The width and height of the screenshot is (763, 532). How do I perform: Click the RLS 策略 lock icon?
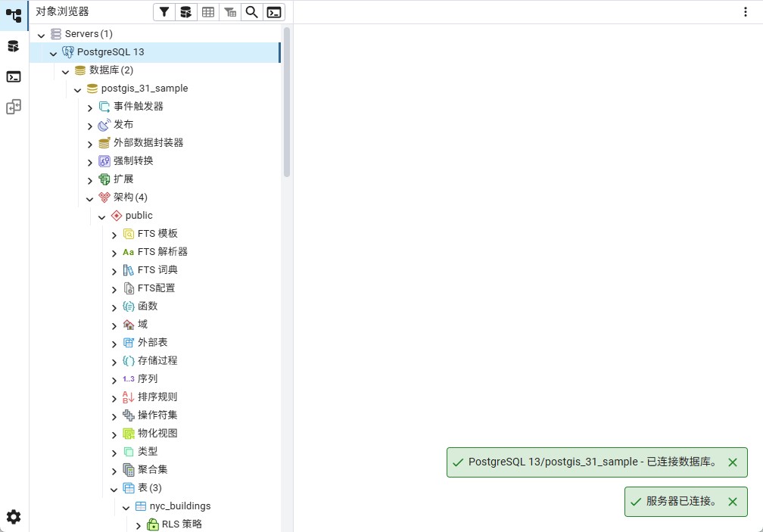153,524
